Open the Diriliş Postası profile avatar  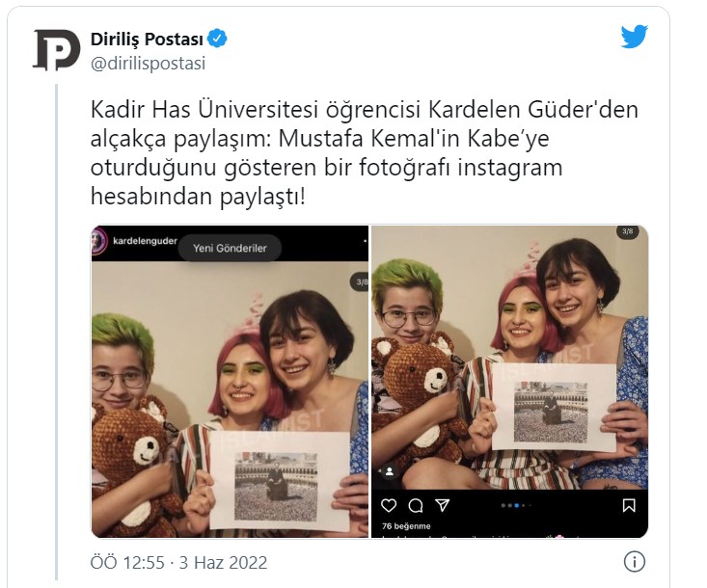56,50
